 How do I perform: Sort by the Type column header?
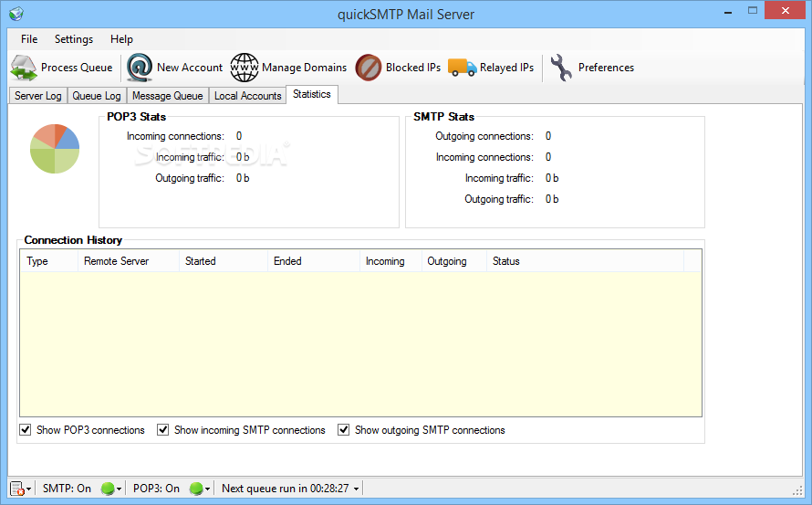48,261
